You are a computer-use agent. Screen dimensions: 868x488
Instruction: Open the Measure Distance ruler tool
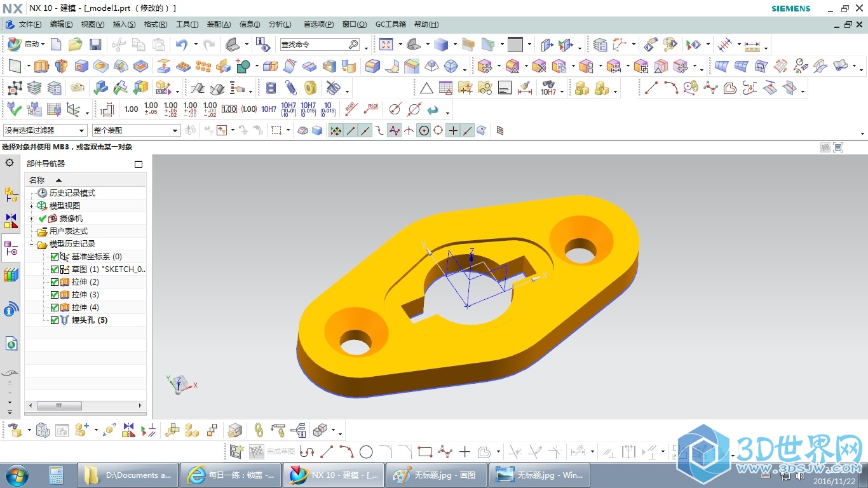tap(752, 45)
